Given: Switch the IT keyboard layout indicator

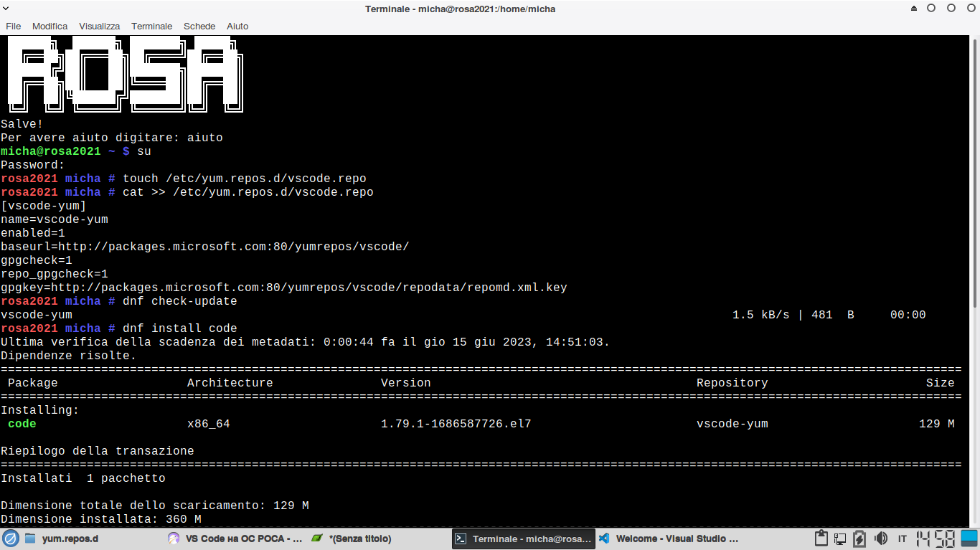Looking at the screenshot, I should 903,539.
